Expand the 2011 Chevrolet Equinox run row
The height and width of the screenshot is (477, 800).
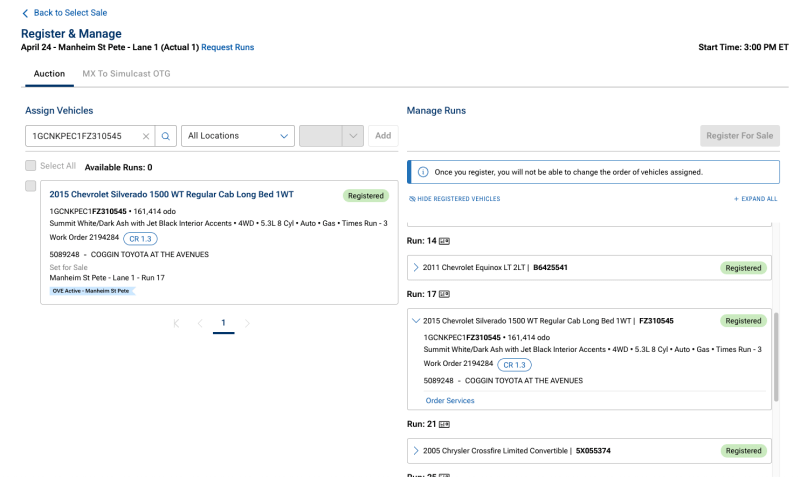click(416, 267)
